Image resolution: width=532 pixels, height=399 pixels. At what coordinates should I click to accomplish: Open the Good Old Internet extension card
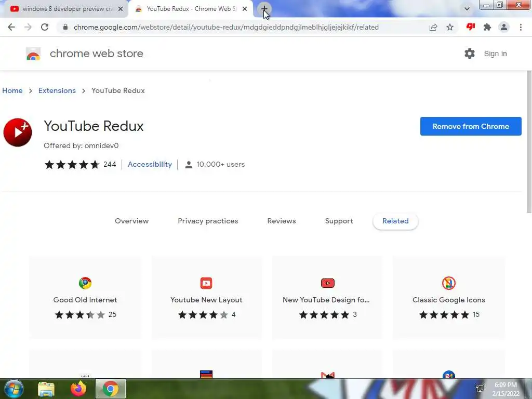coord(85,298)
